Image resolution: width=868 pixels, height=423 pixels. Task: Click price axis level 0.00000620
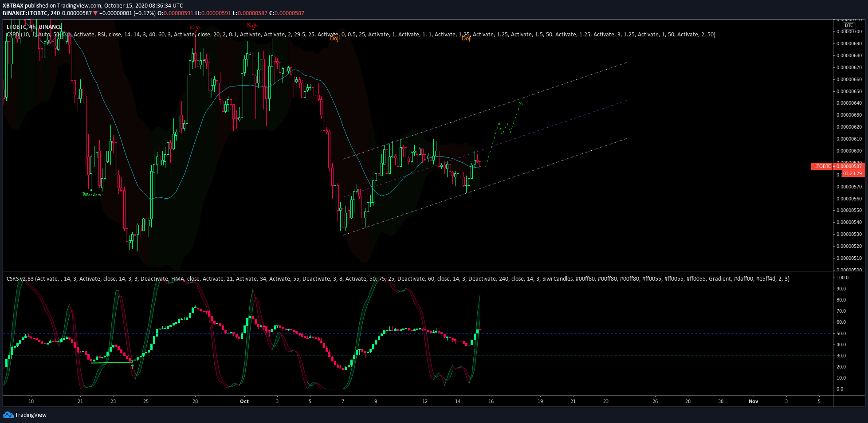pyautogui.click(x=849, y=127)
